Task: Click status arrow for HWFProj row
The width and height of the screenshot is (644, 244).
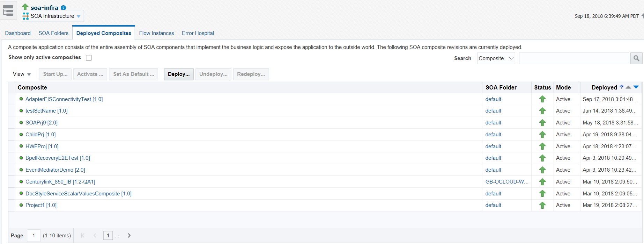Action: 542,146
